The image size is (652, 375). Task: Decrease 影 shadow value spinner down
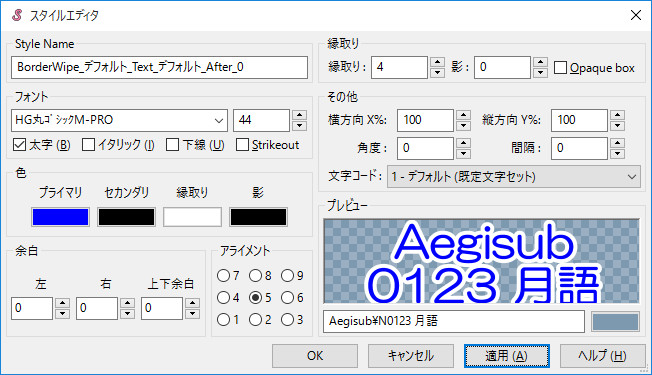[540, 73]
